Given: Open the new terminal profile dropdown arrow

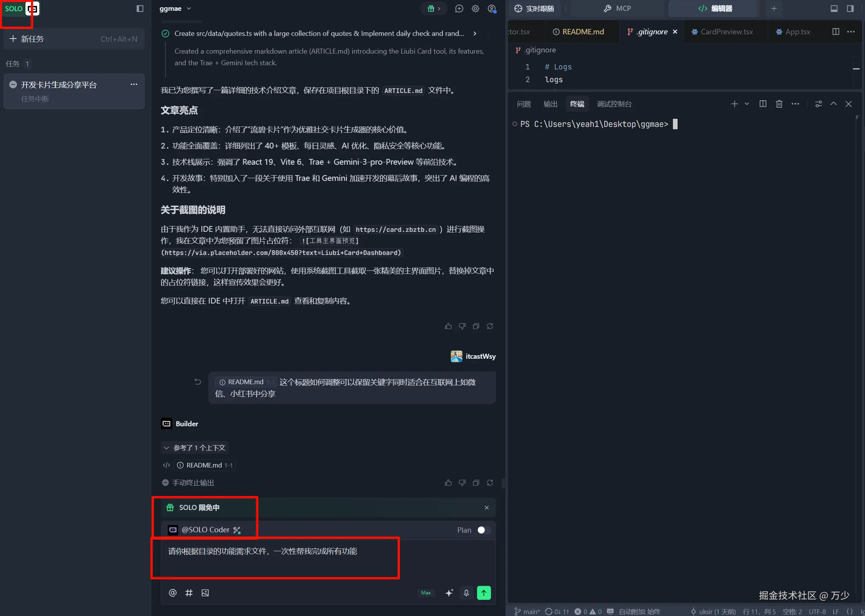Looking at the screenshot, I should pyautogui.click(x=747, y=104).
